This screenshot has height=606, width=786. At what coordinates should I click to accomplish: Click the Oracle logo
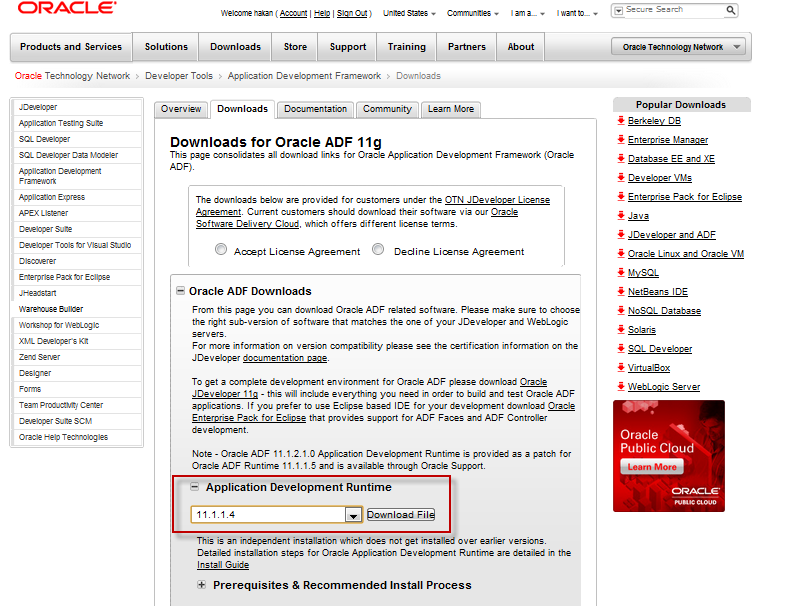67,8
